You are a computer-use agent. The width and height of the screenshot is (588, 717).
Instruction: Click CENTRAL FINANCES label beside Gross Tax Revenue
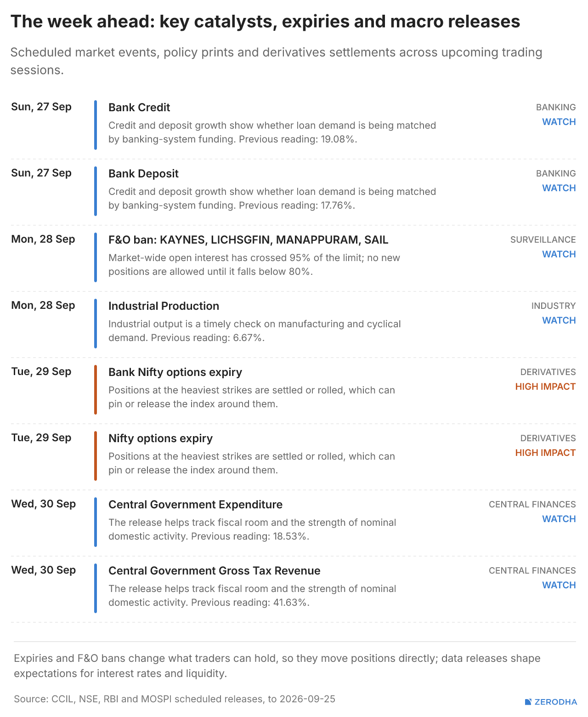532,570
